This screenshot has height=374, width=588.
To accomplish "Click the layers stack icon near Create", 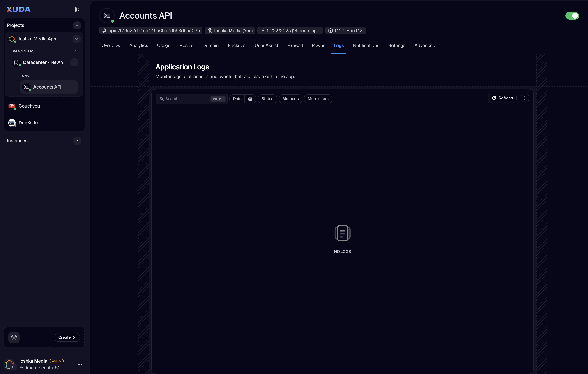I will click(14, 337).
